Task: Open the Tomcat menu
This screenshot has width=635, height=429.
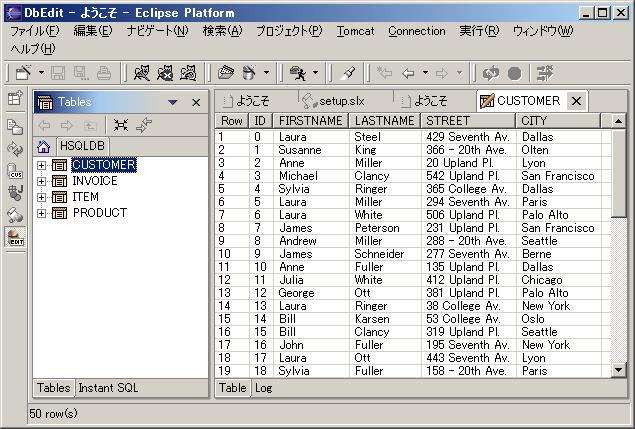Action: coord(355,31)
